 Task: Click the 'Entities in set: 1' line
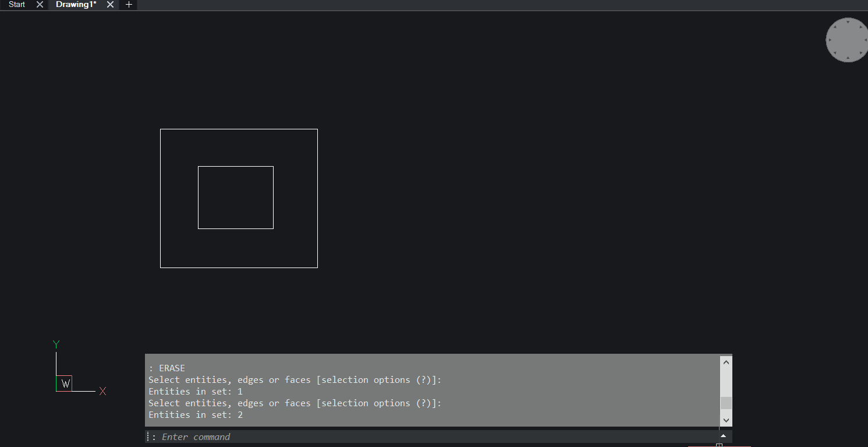pyautogui.click(x=196, y=392)
